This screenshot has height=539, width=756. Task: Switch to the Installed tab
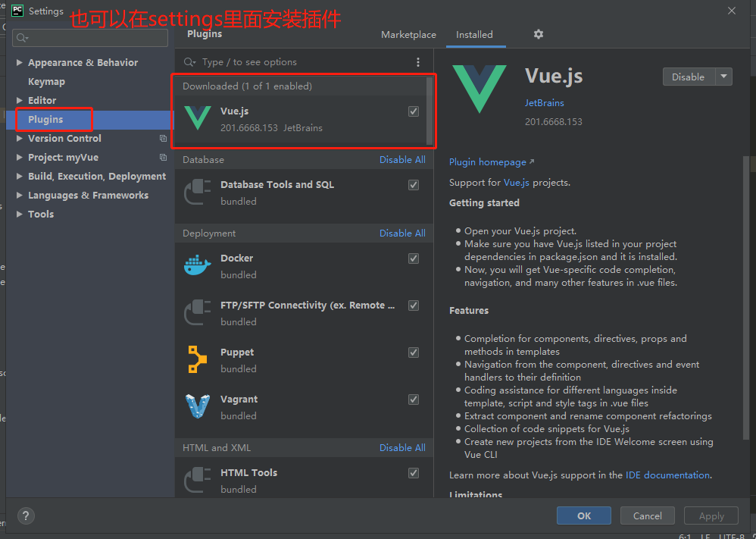pos(474,35)
